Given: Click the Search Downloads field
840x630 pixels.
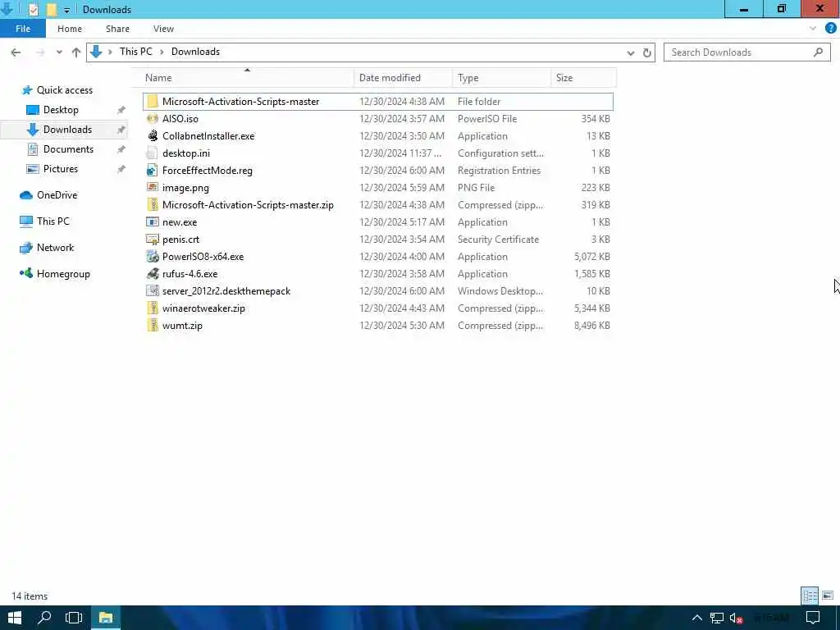Looking at the screenshot, I should [746, 52].
